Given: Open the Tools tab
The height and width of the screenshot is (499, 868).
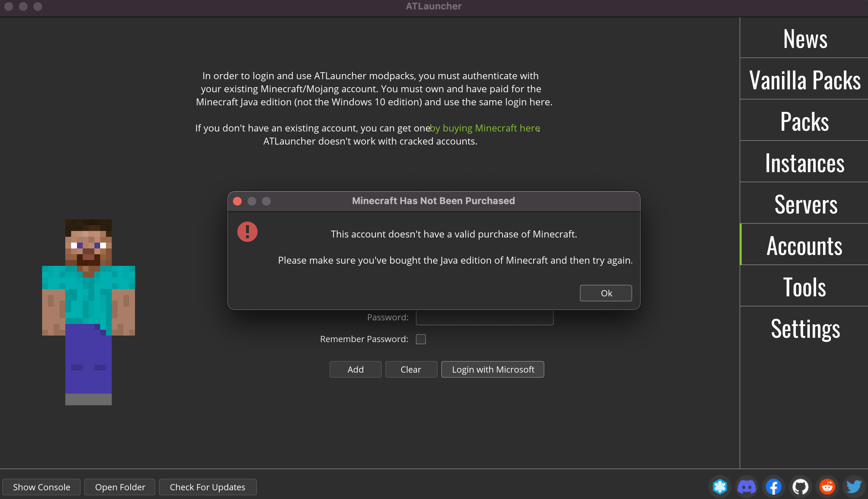Looking at the screenshot, I should (804, 286).
